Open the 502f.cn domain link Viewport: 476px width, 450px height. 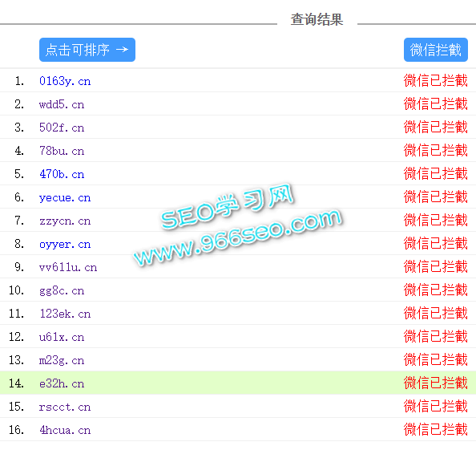[62, 128]
